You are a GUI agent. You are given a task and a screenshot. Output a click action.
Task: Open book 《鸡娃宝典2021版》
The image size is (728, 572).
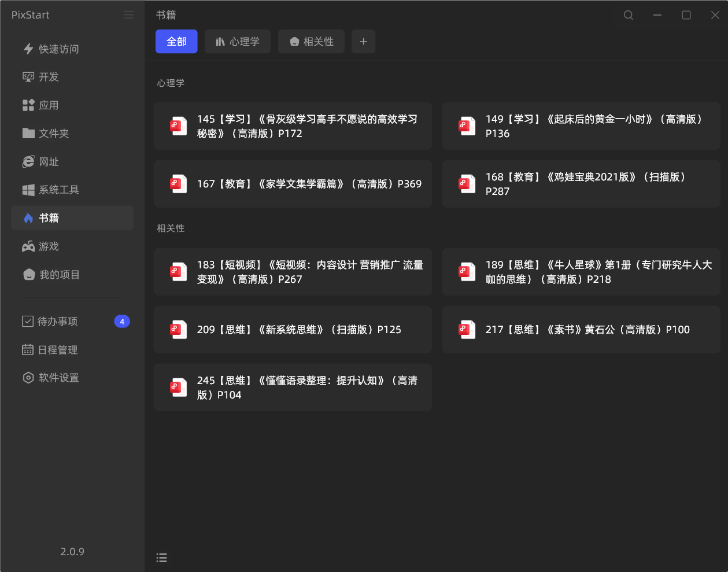[581, 184]
